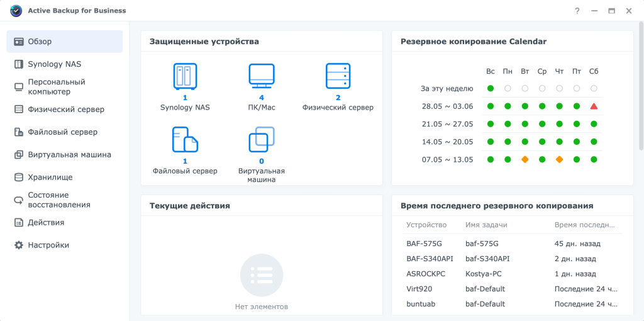This screenshot has width=644, height=321.
Task: Open the Обзор section
Action: (x=65, y=42)
